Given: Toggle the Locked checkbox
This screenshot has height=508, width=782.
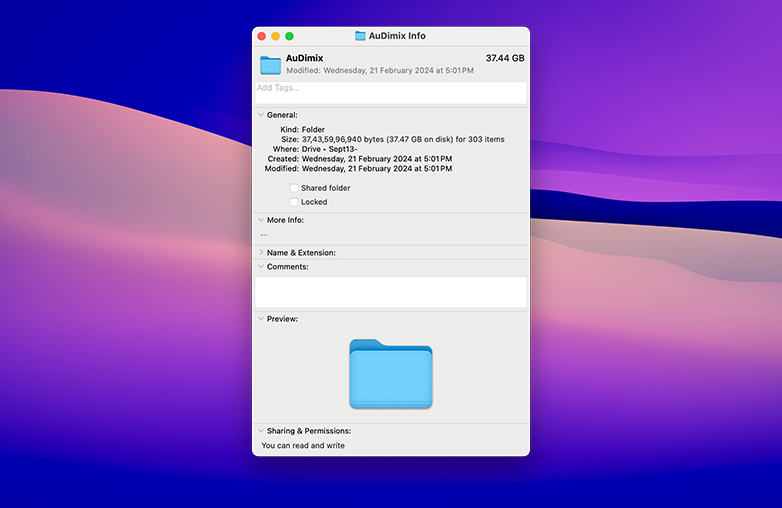Looking at the screenshot, I should point(294,202).
